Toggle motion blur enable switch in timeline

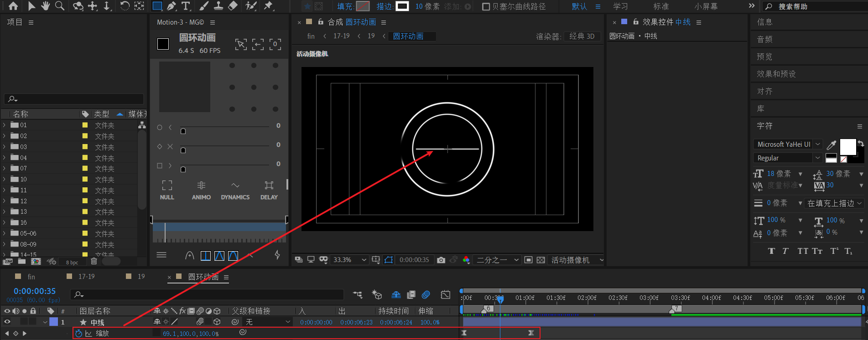[426, 295]
